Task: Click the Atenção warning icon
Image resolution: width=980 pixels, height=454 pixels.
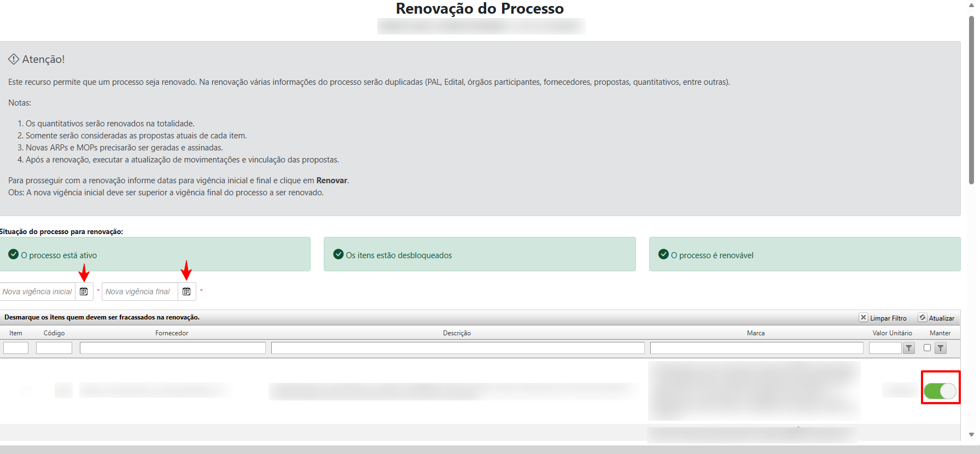Action: 14,59
